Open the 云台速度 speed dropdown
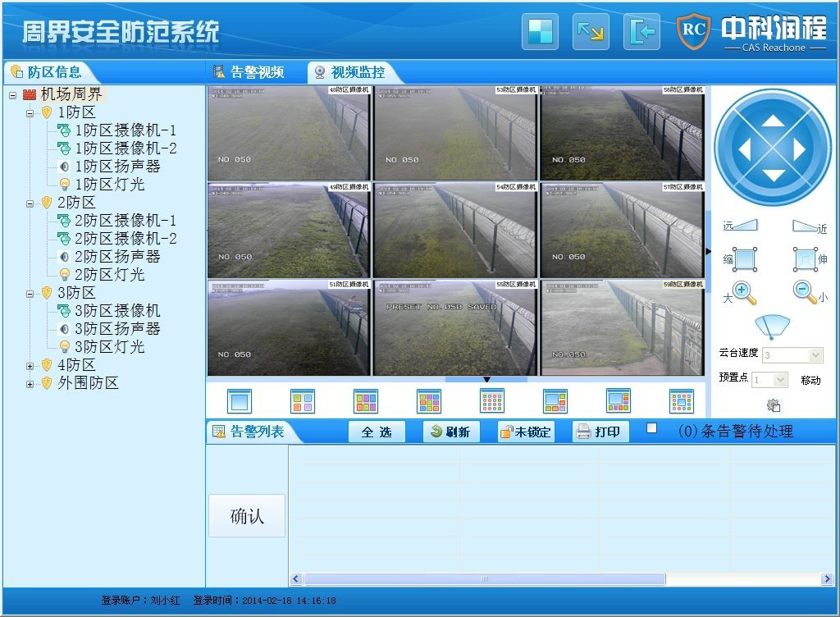This screenshot has height=617, width=840. (815, 355)
